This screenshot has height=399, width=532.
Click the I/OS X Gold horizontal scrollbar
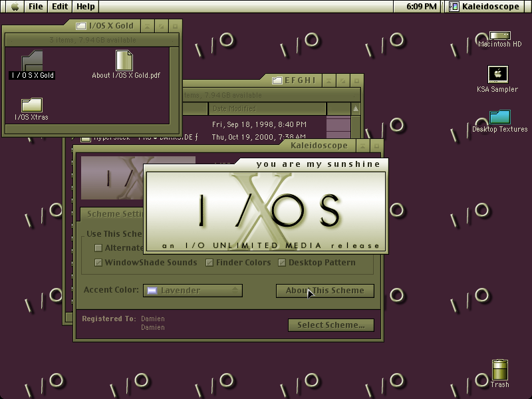pyautogui.click(x=87, y=129)
